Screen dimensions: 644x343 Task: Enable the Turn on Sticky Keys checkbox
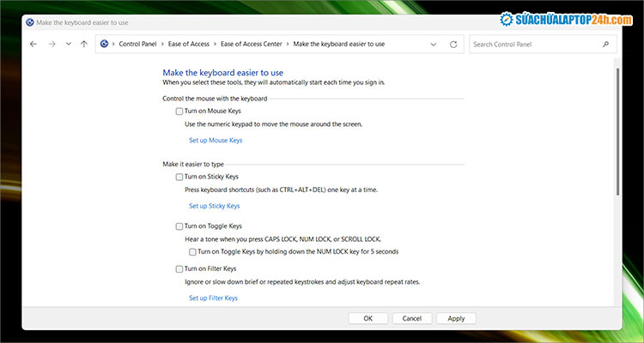179,177
